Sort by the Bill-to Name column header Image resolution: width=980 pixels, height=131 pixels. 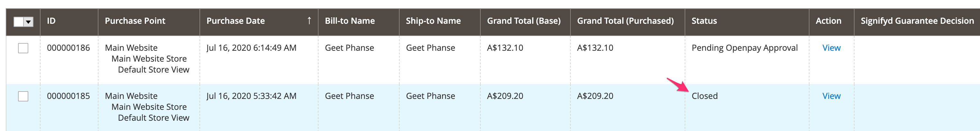tap(350, 21)
